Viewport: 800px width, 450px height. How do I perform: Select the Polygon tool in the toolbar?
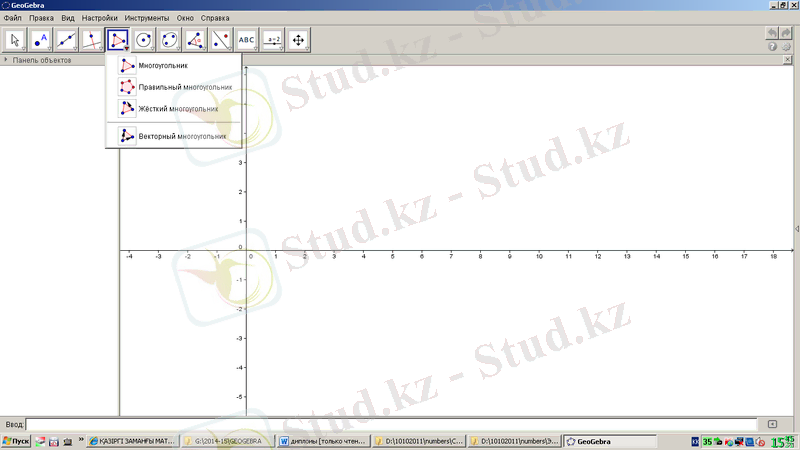pos(118,40)
